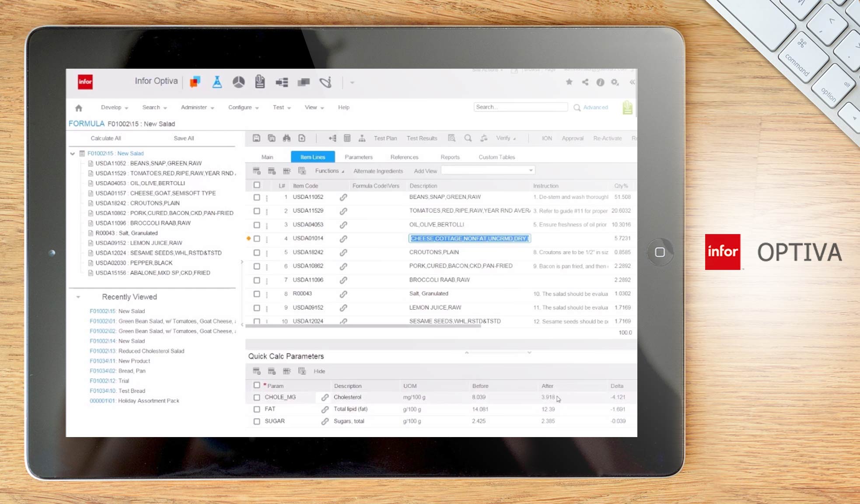Expand the Functions dropdown
Viewport: 860px width, 504px height.
click(329, 171)
